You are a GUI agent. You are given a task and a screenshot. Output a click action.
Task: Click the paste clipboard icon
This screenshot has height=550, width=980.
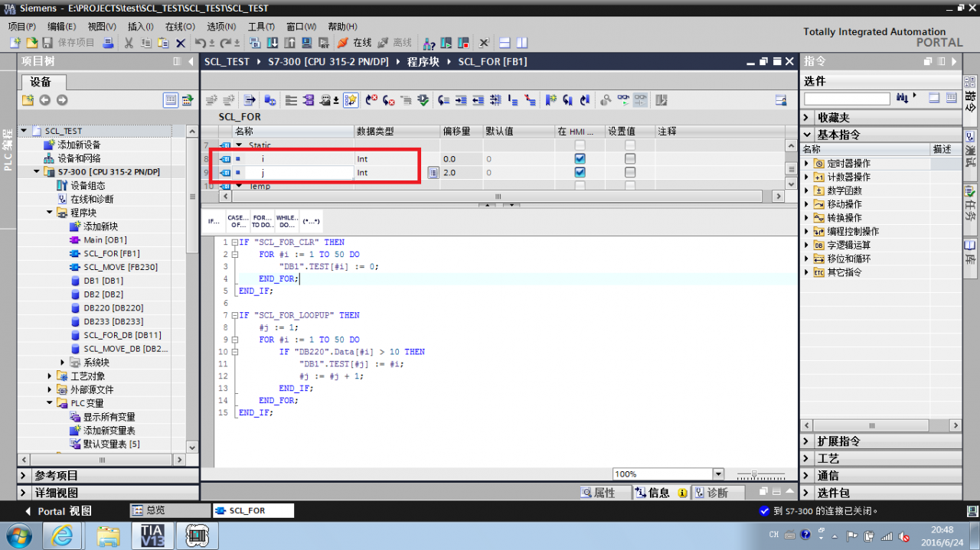click(163, 43)
